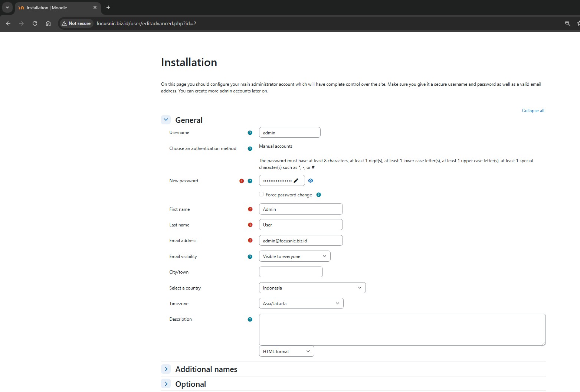Click the Email visibility help icon
This screenshot has width=580, height=392.
pos(250,257)
